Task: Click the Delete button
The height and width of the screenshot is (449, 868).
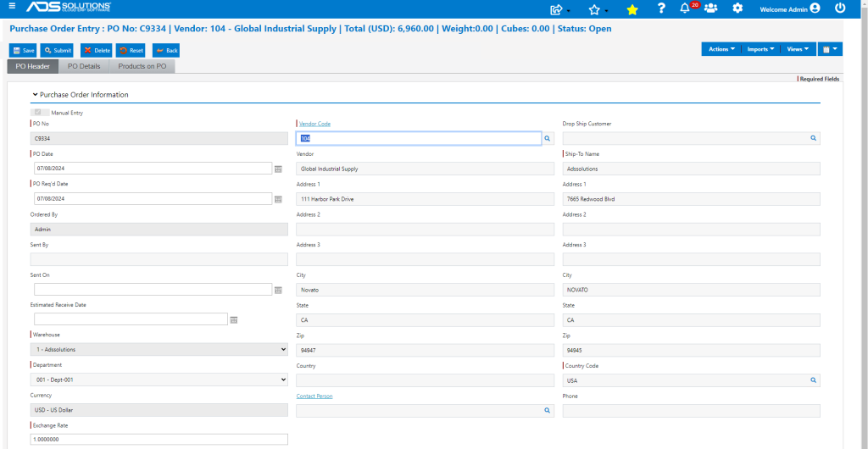Action: [x=97, y=50]
